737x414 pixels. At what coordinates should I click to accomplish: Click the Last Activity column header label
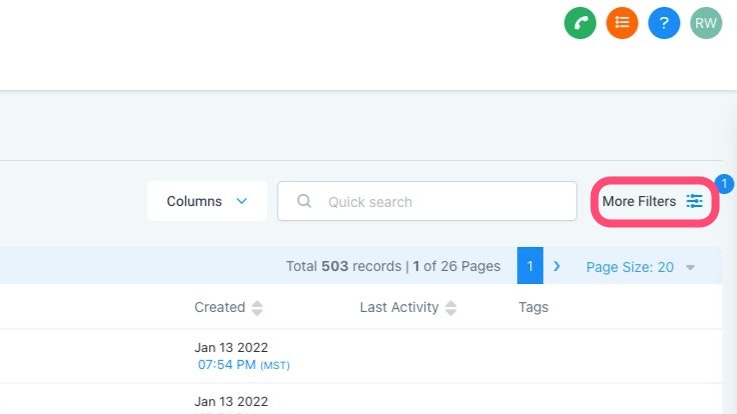pyautogui.click(x=399, y=307)
